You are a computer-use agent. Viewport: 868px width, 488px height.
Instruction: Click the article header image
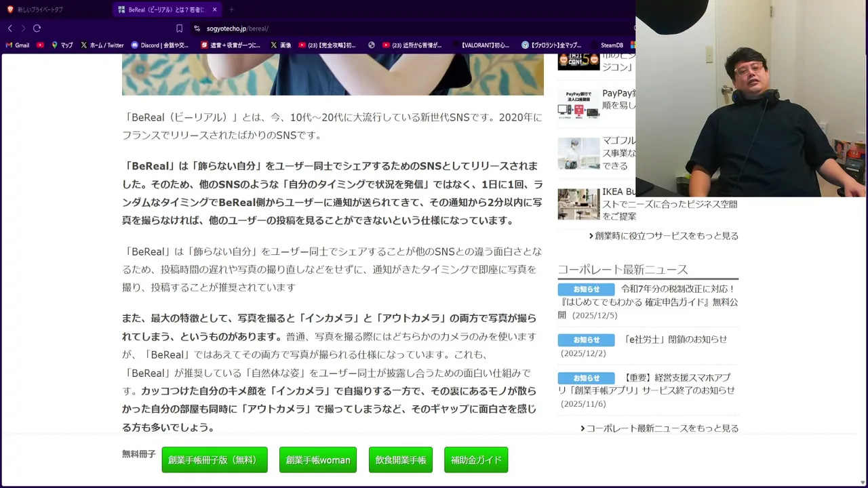pos(333,75)
